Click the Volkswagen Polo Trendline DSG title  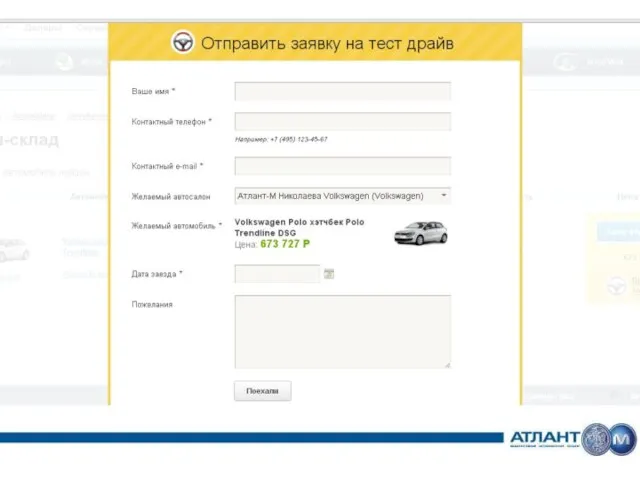tap(299, 227)
